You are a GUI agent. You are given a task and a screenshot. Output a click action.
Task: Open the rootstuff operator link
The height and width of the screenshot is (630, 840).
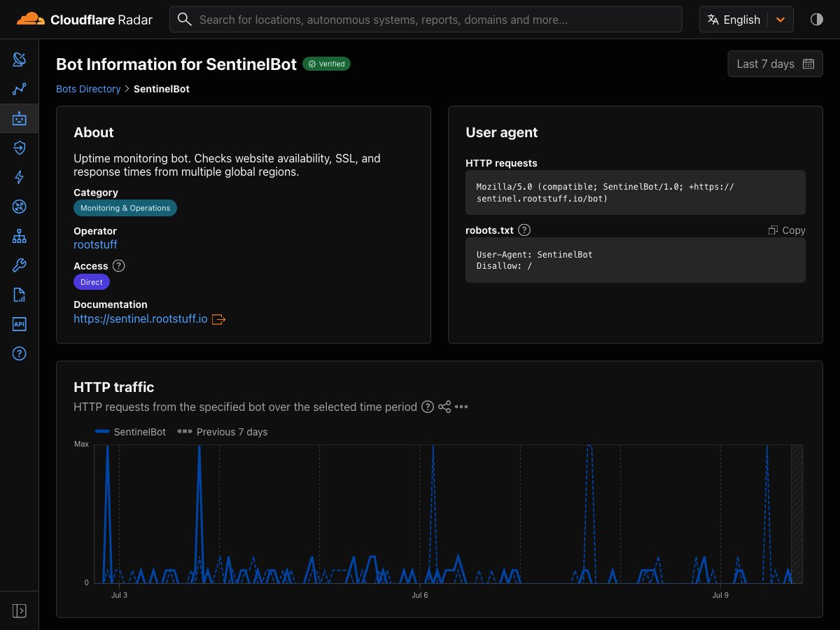95,244
